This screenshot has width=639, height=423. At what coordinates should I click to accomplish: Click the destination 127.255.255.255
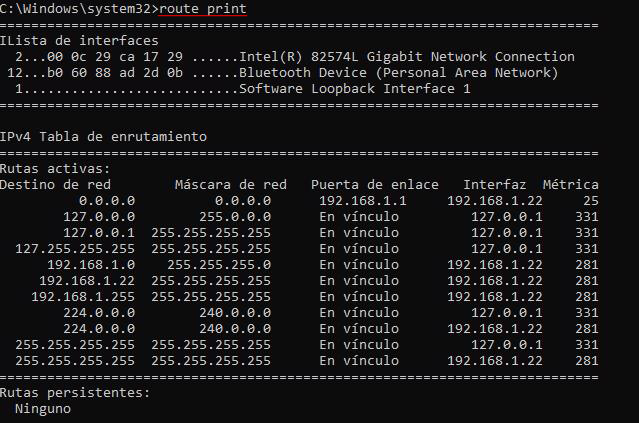(x=75, y=249)
